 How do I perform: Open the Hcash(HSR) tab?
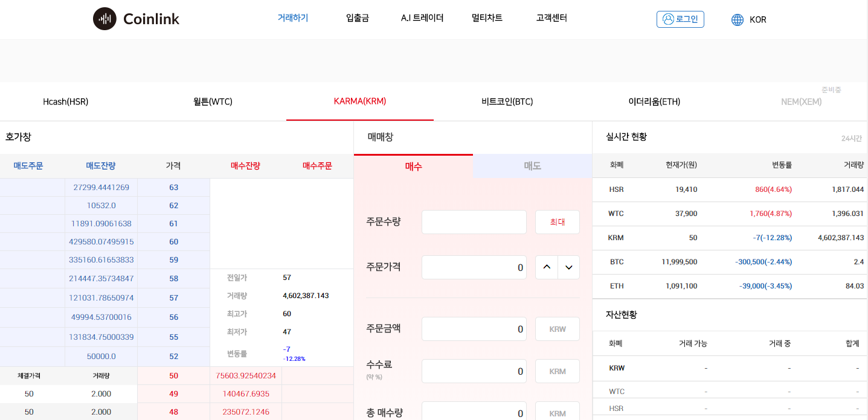click(x=65, y=101)
